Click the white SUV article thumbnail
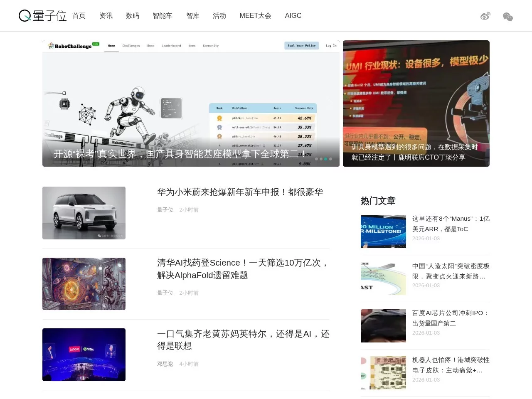 pyautogui.click(x=84, y=213)
